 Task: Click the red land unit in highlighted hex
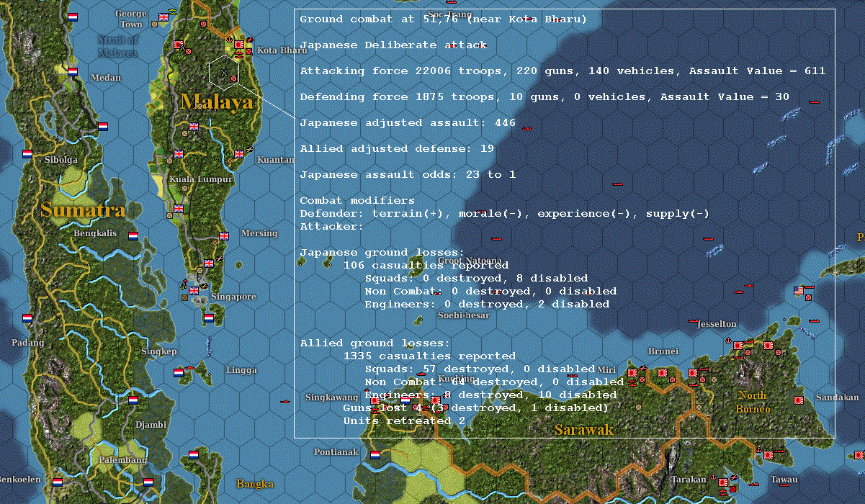[x=233, y=78]
